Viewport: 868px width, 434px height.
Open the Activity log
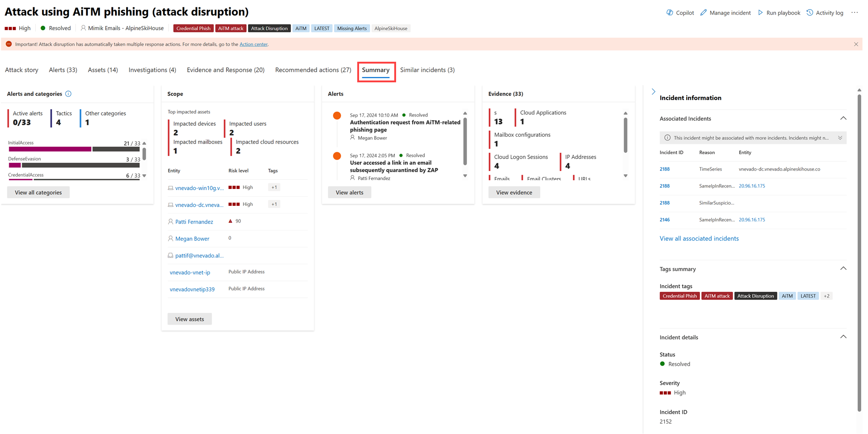(825, 12)
